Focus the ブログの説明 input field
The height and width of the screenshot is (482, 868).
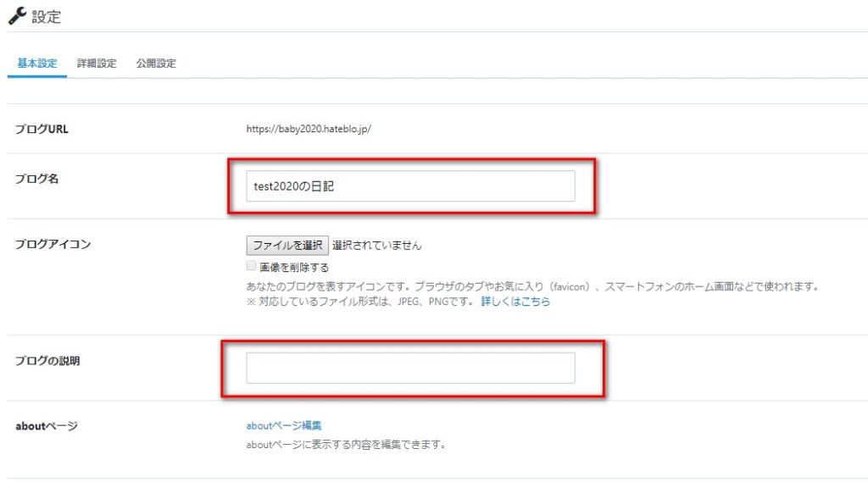(x=410, y=368)
